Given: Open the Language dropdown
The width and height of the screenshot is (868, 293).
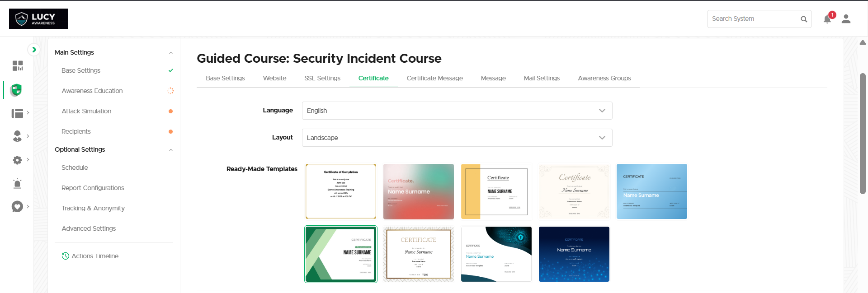Looking at the screenshot, I should (457, 111).
